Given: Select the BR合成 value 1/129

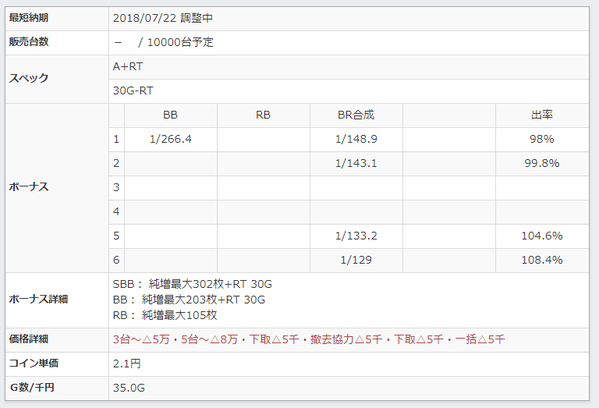Looking at the screenshot, I should tap(356, 260).
